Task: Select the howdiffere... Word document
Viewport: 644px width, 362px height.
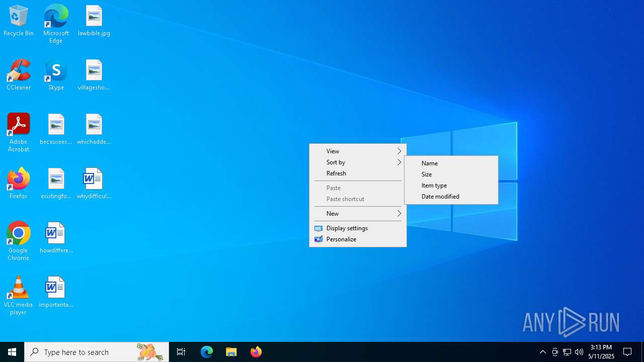Action: point(56,238)
